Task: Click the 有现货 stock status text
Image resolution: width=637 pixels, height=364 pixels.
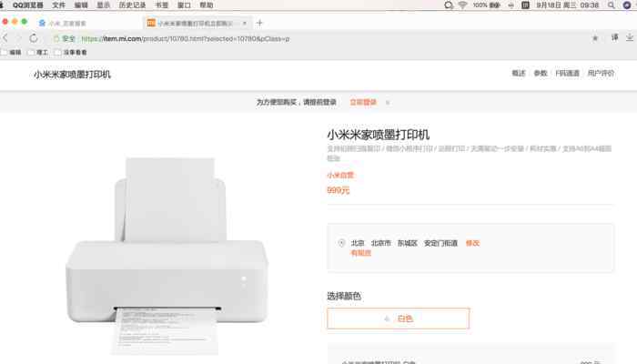Action: tap(360, 253)
